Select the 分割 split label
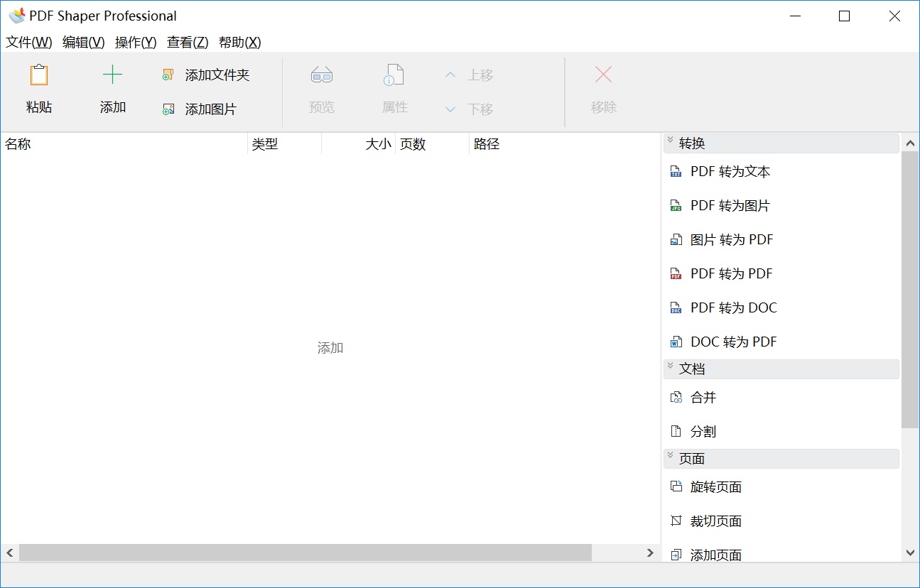Image resolution: width=920 pixels, height=588 pixels. (703, 431)
